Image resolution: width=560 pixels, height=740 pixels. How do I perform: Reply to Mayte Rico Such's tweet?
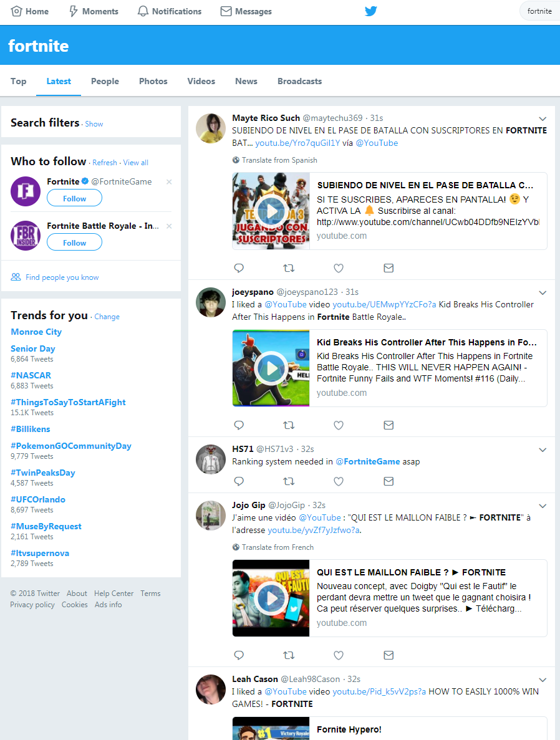pos(239,268)
